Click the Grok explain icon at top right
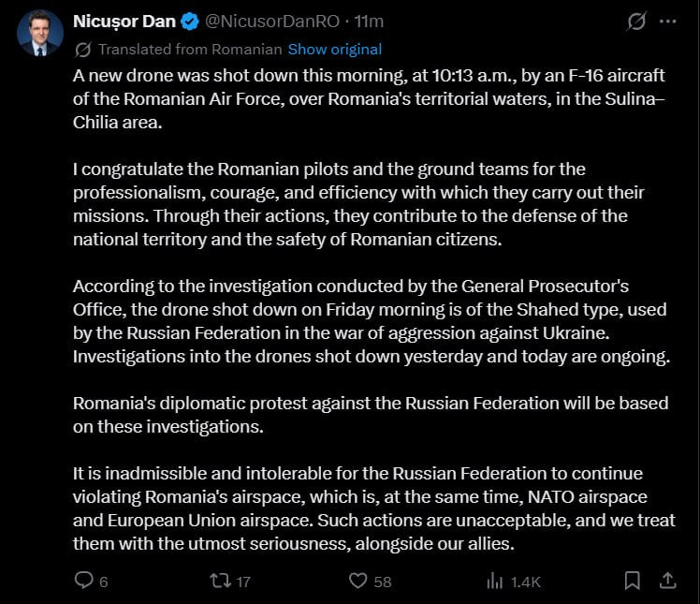The image size is (700, 604). [636, 21]
